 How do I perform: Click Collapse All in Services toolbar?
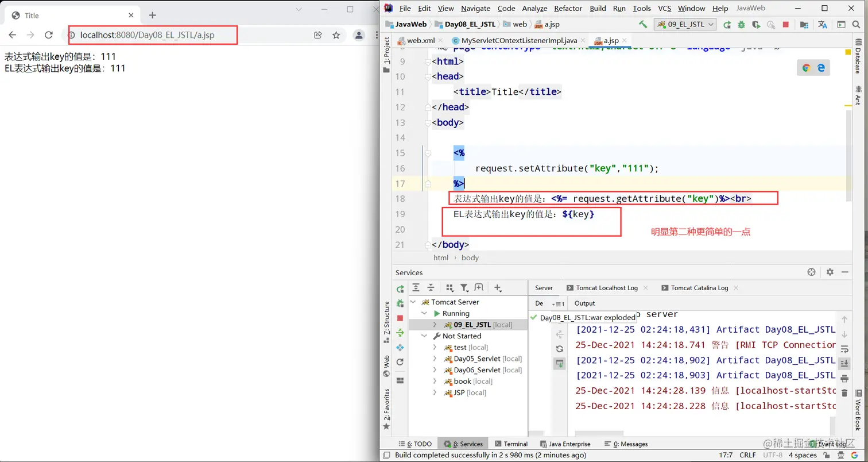[x=430, y=287]
